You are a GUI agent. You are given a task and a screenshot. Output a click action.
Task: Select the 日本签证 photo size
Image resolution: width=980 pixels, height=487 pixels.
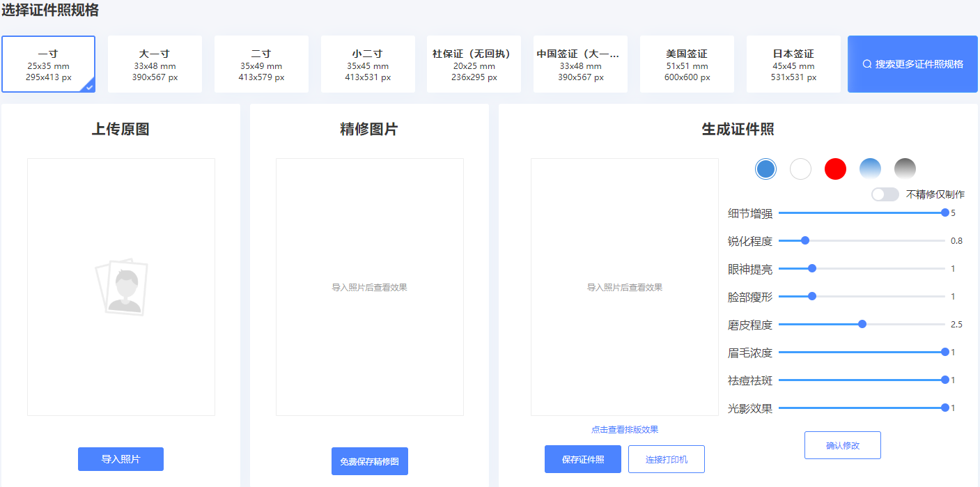793,63
